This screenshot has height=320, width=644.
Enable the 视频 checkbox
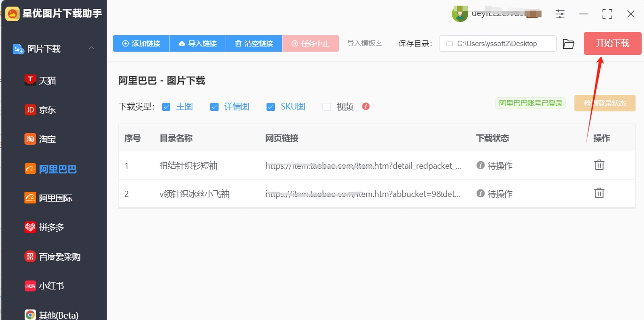click(x=327, y=107)
